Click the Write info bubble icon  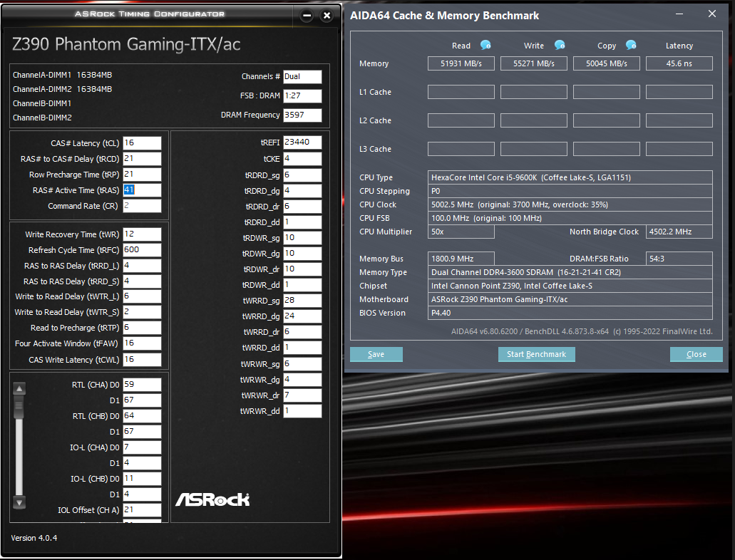coord(560,45)
